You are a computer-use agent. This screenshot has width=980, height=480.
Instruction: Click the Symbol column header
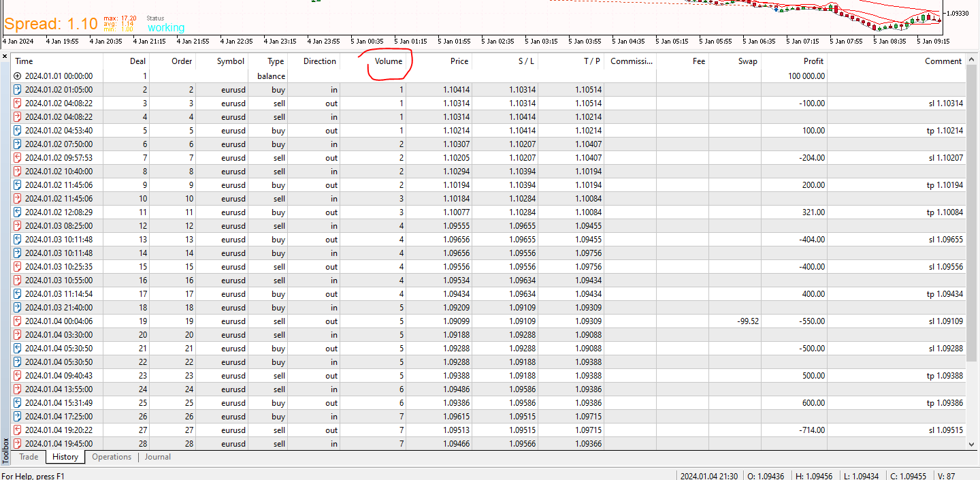pos(222,61)
